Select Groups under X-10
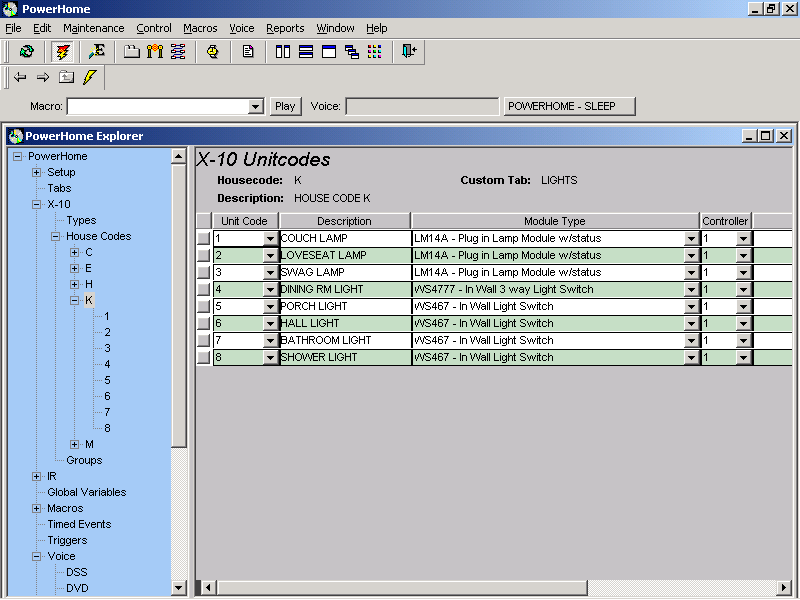Image resolution: width=800 pixels, height=600 pixels. [84, 460]
